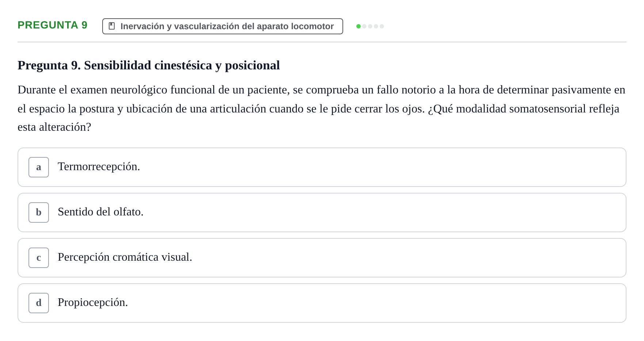Click the 'PREGUNTA 9' header label
644x341 pixels.
[x=53, y=25]
